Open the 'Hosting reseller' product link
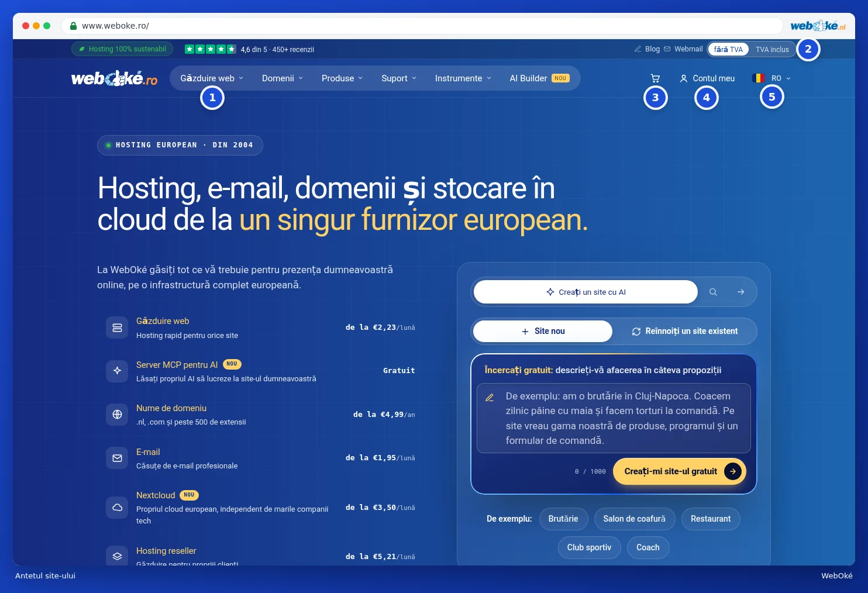The image size is (868, 593). pyautogui.click(x=166, y=551)
